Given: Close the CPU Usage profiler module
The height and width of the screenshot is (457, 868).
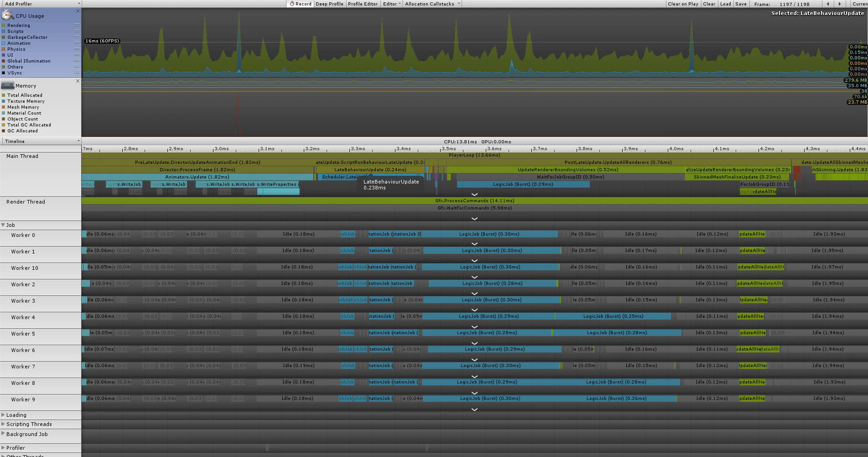Looking at the screenshot, I should click(x=78, y=11).
